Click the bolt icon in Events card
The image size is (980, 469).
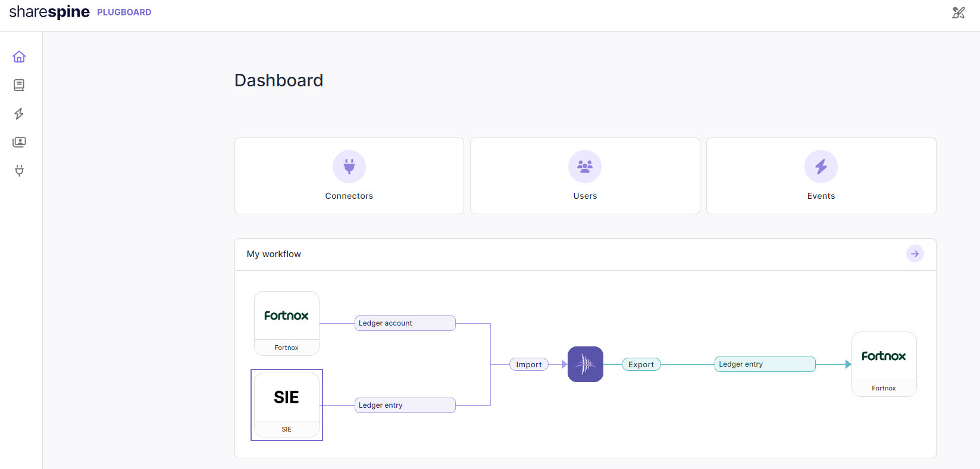point(821,167)
